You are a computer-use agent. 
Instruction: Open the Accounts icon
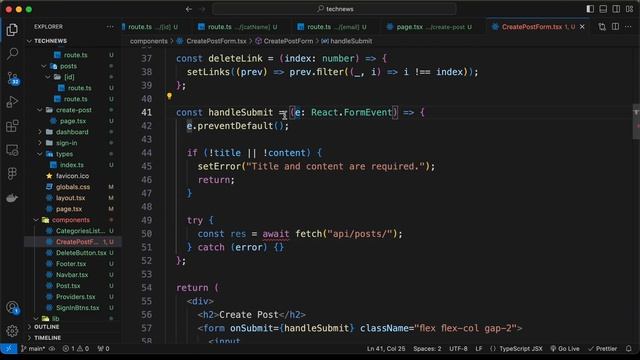click(x=12, y=307)
